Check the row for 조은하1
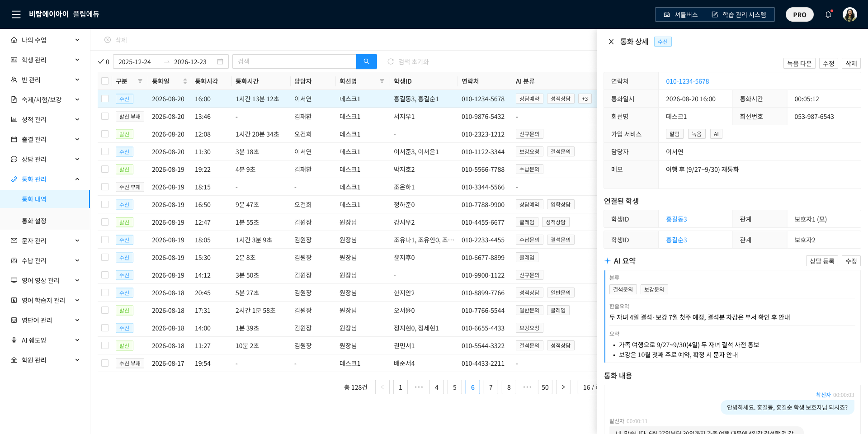The height and width of the screenshot is (434, 868). pyautogui.click(x=105, y=187)
